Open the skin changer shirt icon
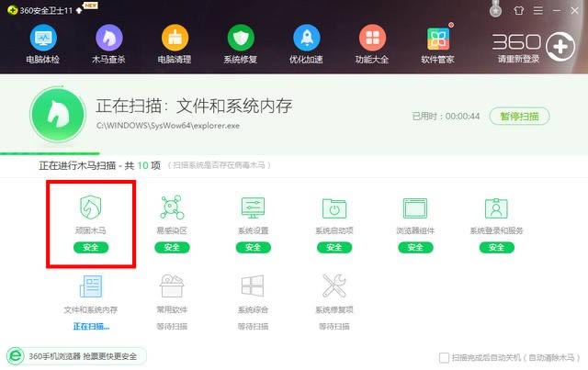Image resolution: width=588 pixels, height=370 pixels. [x=521, y=11]
